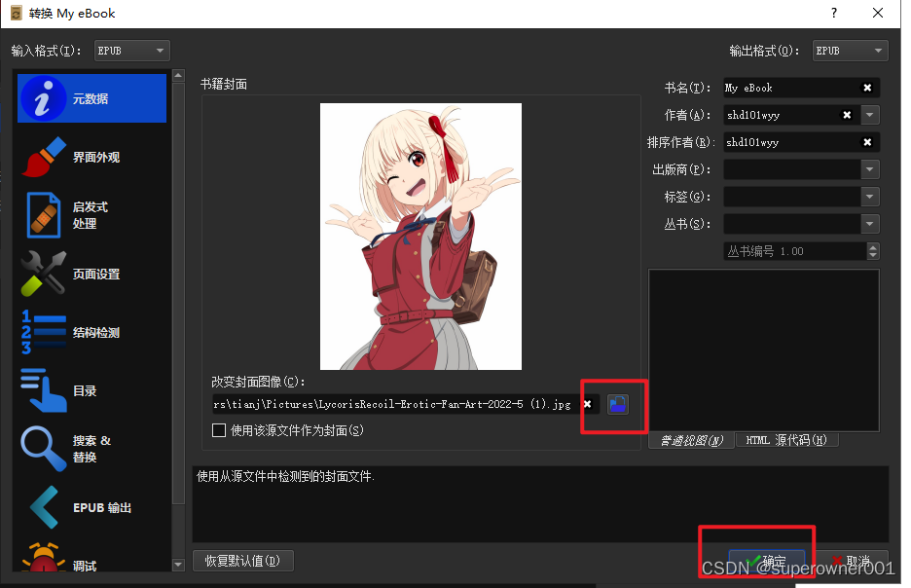Open the 目录 table of contents section

[91, 390]
